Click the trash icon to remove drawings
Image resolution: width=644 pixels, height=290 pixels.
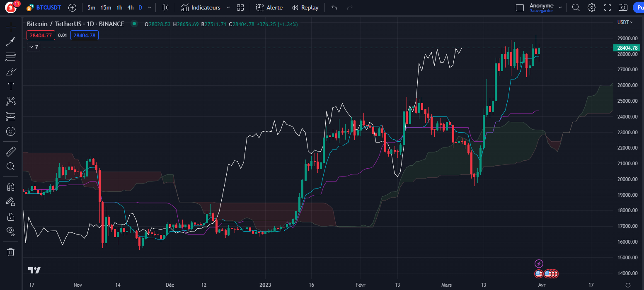click(10, 251)
